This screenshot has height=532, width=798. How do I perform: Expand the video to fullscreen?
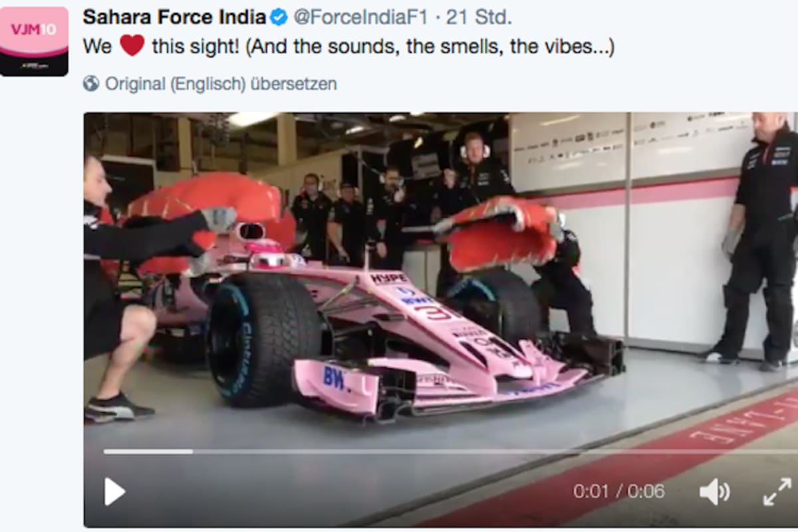(777, 492)
